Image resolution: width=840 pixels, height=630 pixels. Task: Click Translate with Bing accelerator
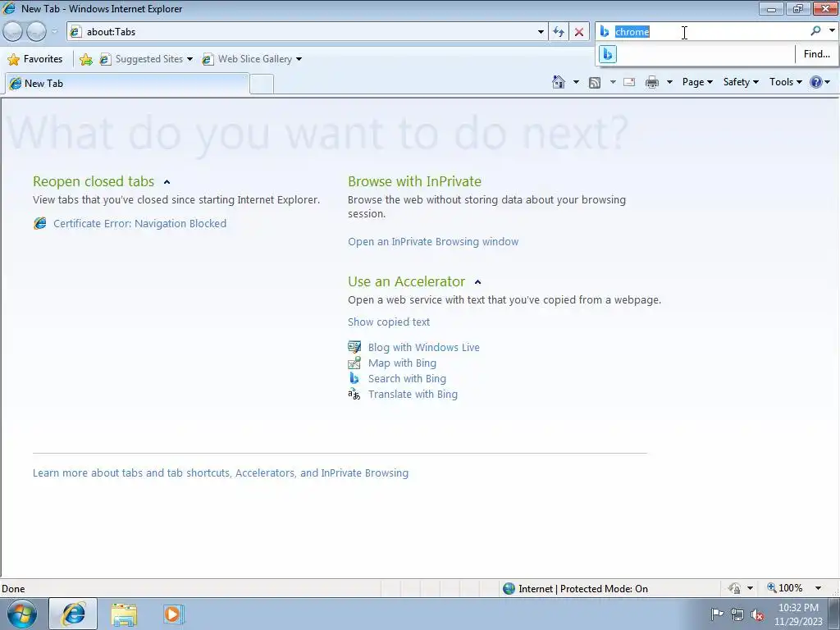click(x=413, y=395)
